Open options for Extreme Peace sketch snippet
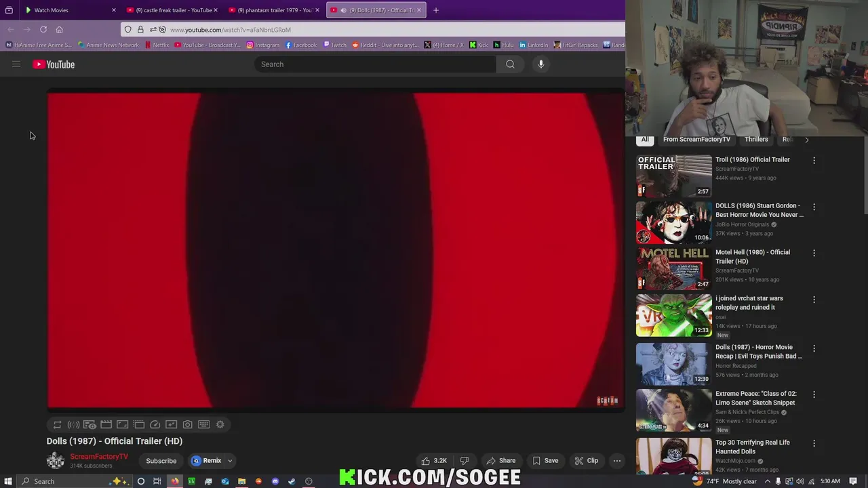 [x=814, y=394]
